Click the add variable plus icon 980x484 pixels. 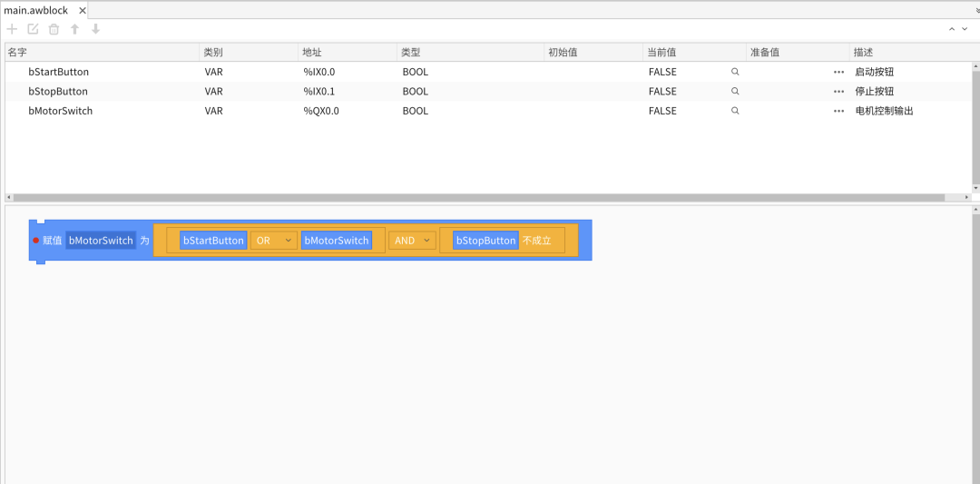[12, 29]
